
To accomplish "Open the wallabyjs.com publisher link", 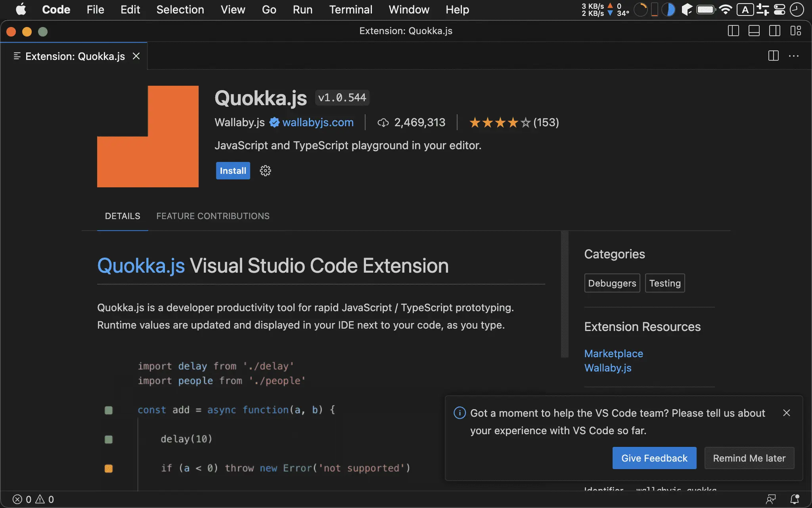I will (318, 122).
